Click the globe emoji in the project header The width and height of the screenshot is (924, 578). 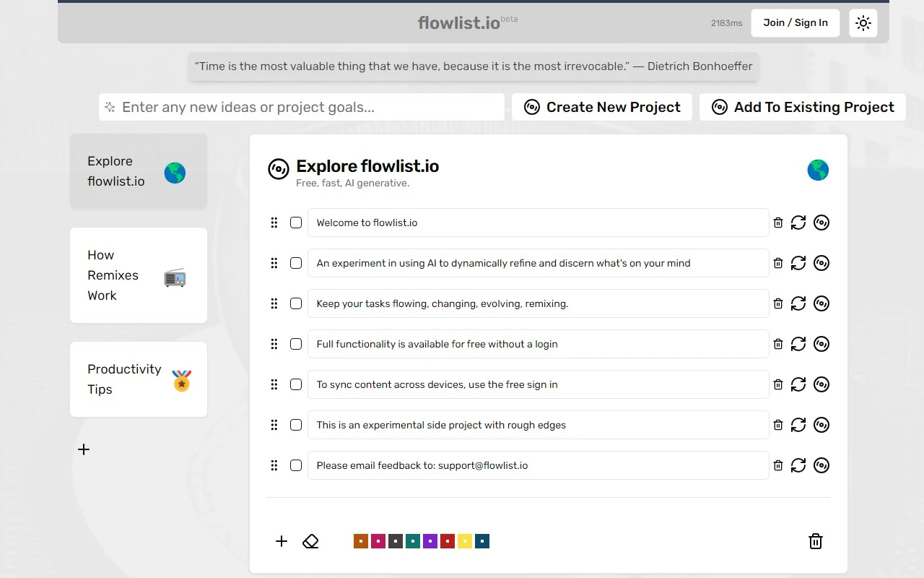(818, 171)
